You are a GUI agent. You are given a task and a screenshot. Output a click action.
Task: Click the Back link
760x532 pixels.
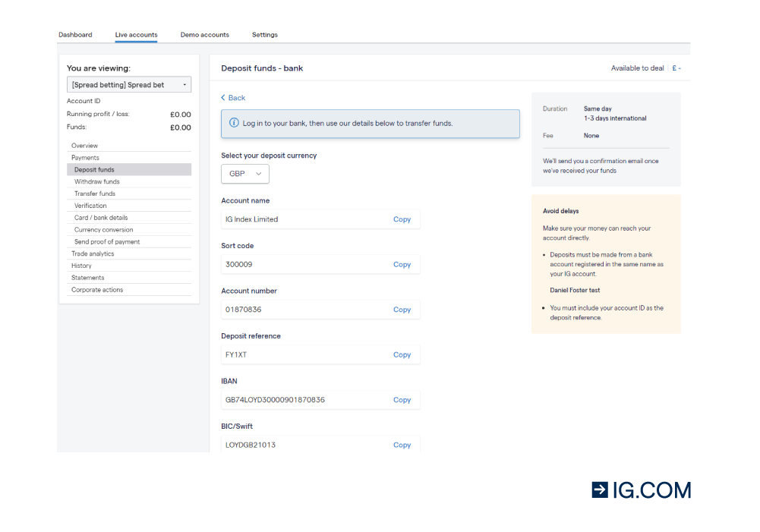pos(232,98)
